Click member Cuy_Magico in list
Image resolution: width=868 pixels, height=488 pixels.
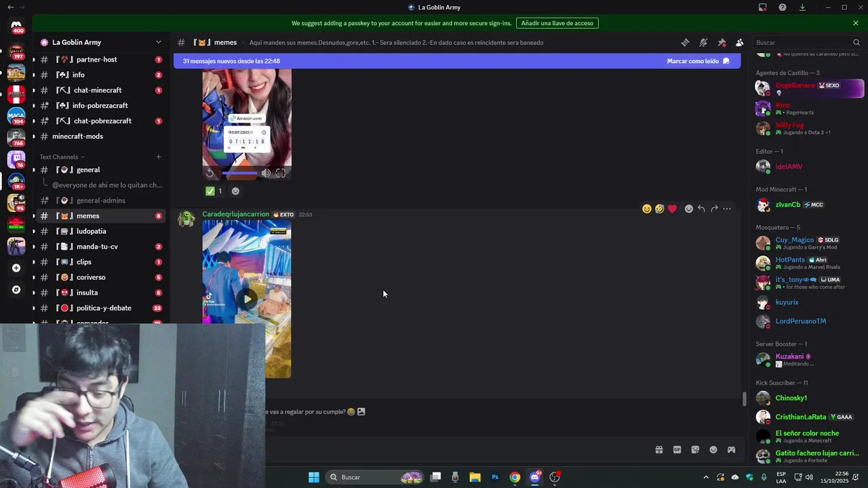coord(809,243)
